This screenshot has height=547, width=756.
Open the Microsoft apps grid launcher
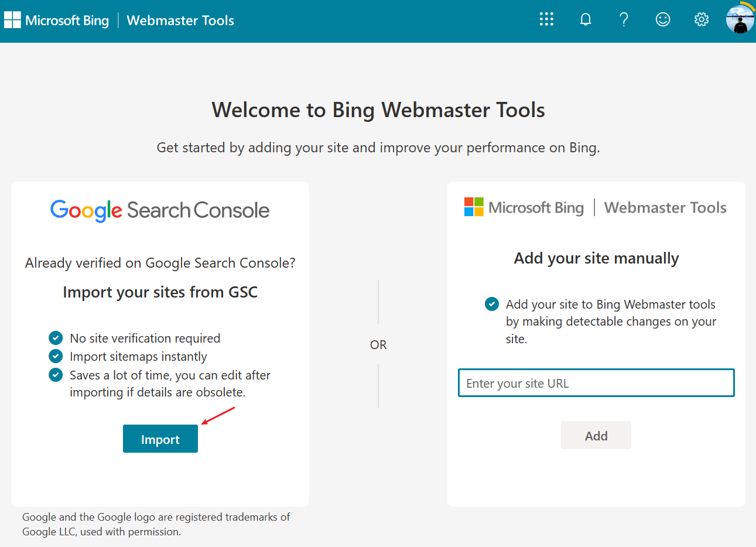click(546, 19)
